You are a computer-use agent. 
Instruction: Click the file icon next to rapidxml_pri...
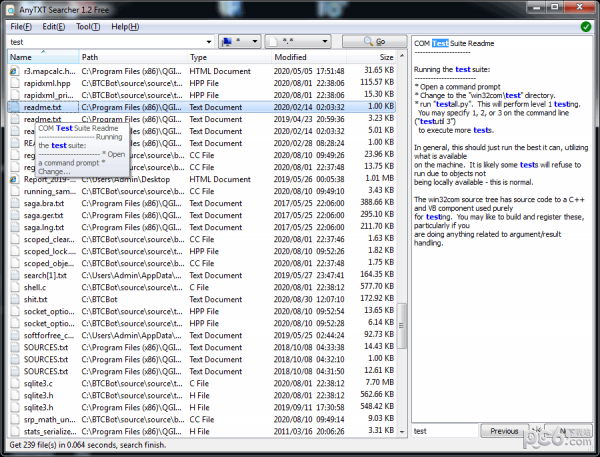(15, 95)
